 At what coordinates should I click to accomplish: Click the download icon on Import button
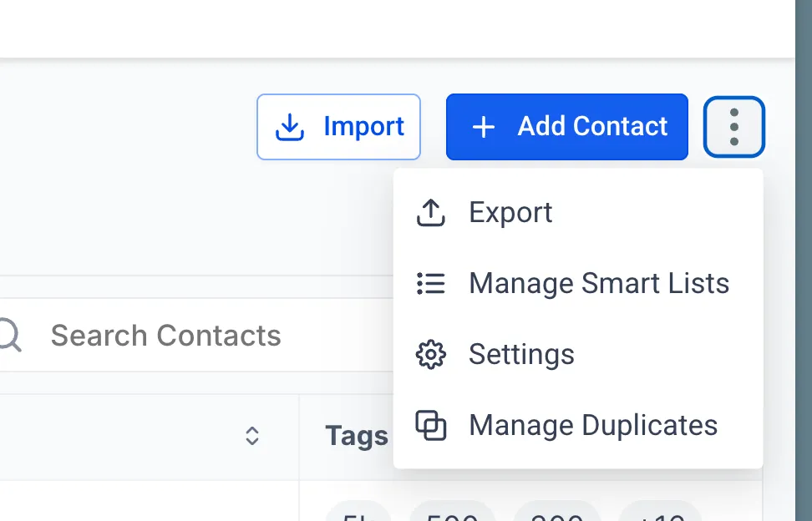pyautogui.click(x=289, y=126)
